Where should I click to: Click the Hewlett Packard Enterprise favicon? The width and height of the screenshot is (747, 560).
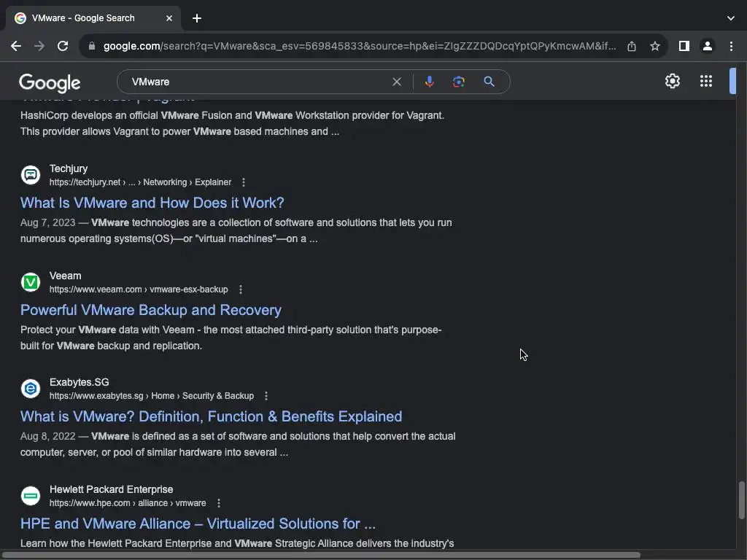pyautogui.click(x=31, y=496)
